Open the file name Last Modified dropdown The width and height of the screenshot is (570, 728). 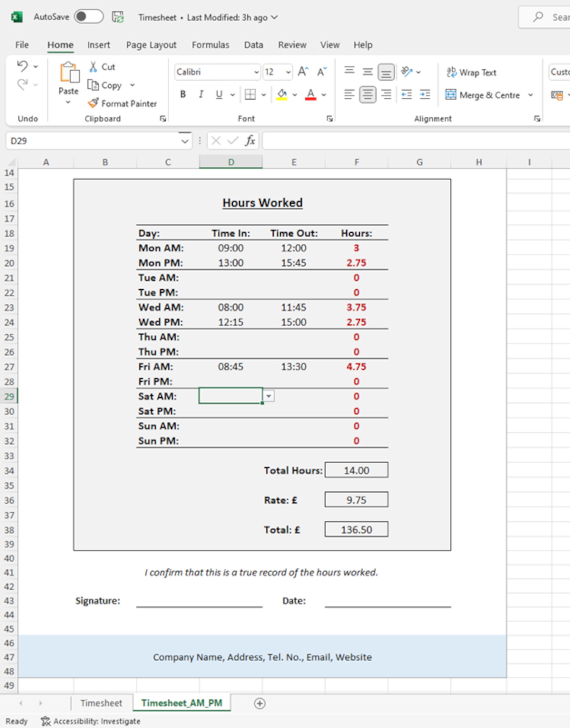click(x=274, y=17)
